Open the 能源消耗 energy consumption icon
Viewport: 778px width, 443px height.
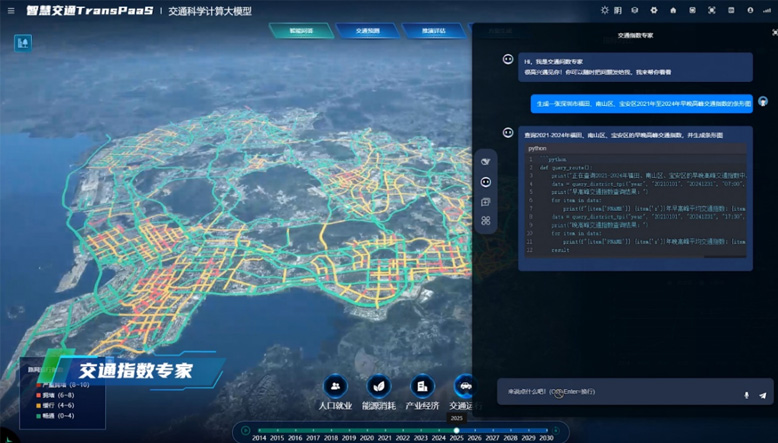(379, 386)
